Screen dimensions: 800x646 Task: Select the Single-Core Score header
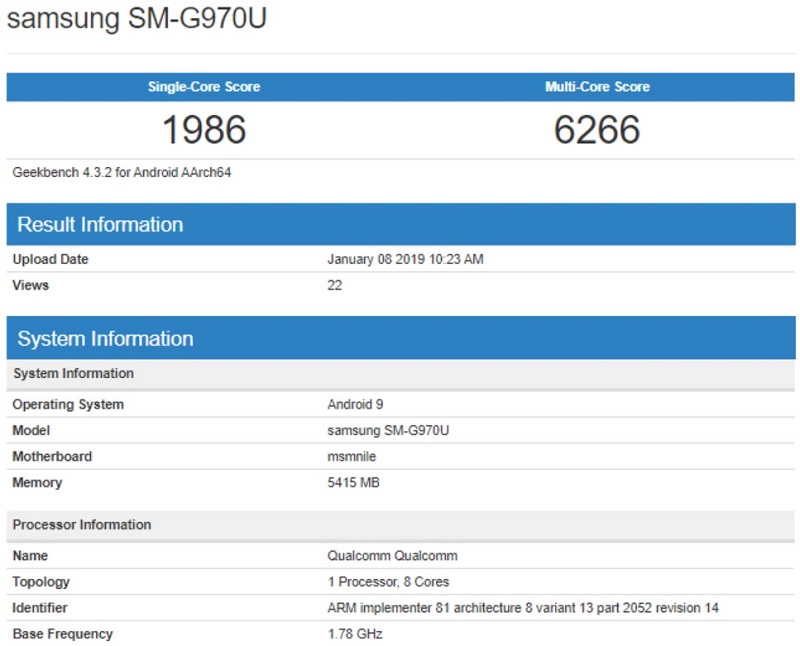tap(204, 87)
